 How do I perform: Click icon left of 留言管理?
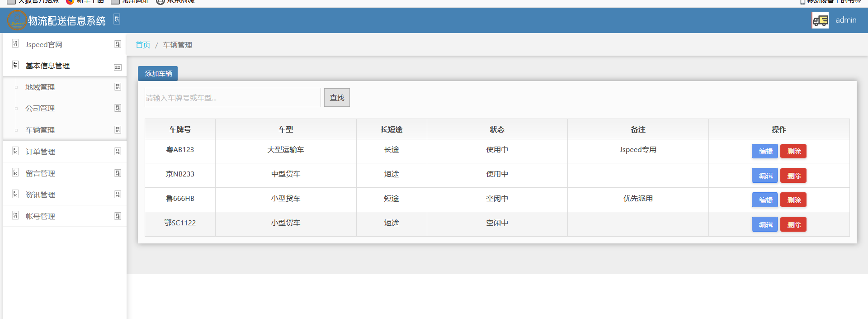[15, 172]
